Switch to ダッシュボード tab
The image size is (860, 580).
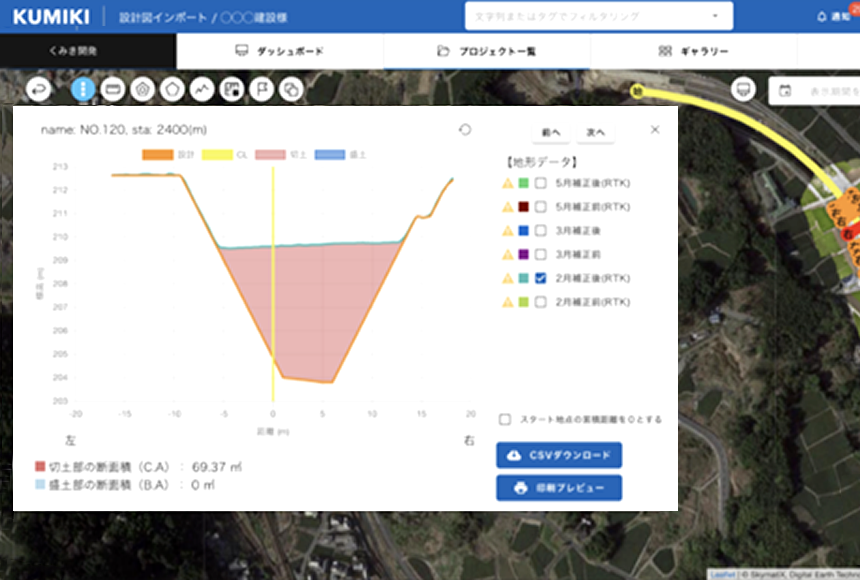tap(279, 51)
